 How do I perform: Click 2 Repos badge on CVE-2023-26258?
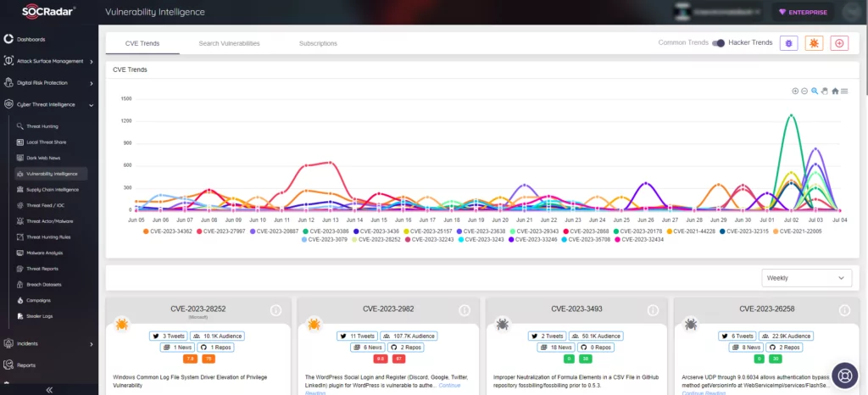click(x=784, y=348)
